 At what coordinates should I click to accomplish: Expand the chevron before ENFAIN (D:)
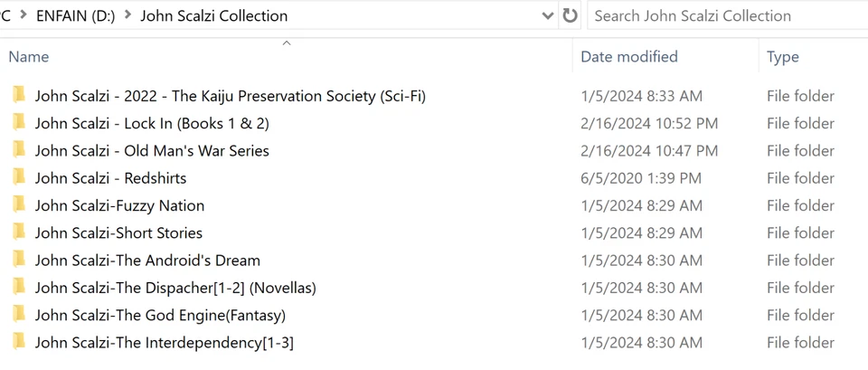[x=24, y=15]
